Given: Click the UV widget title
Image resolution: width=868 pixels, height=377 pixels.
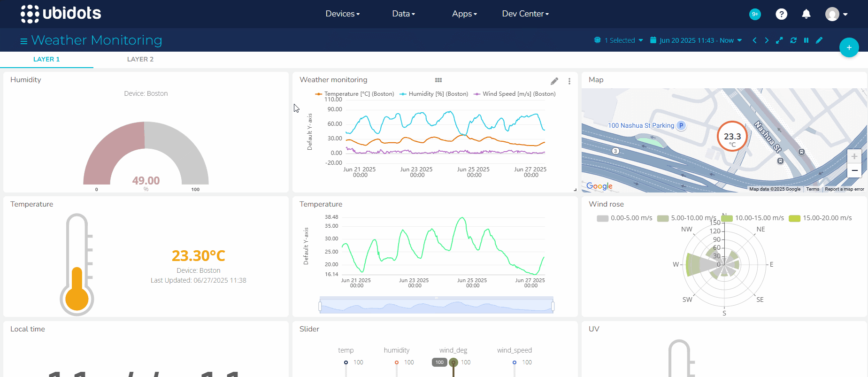Looking at the screenshot, I should pos(594,329).
